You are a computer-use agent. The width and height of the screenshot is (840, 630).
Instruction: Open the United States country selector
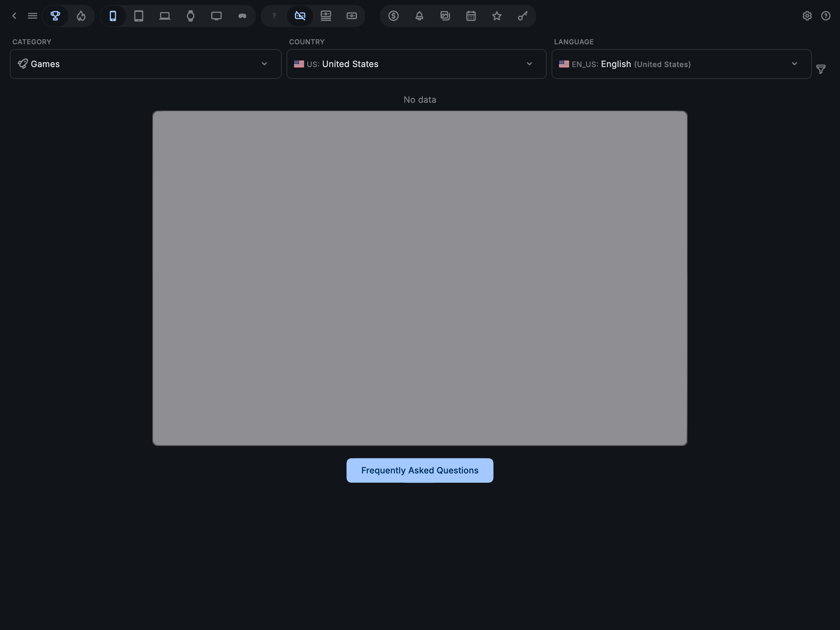tap(416, 64)
